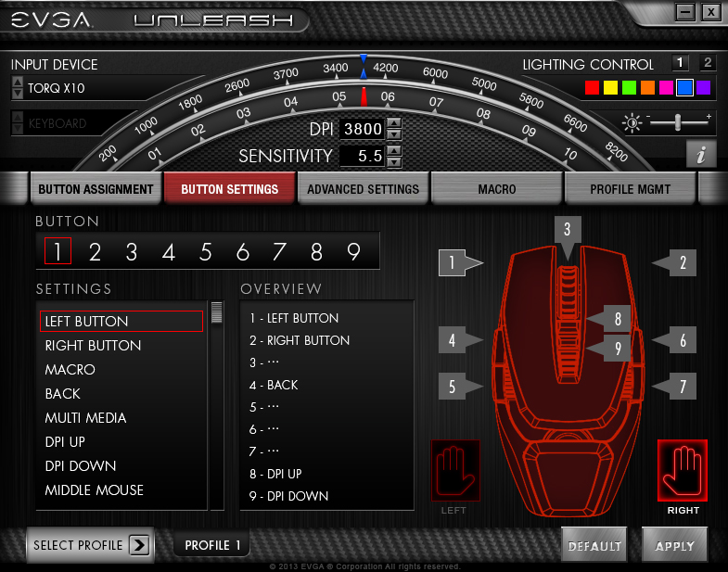
Task: Reset settings with the Default button
Action: pyautogui.click(x=594, y=546)
